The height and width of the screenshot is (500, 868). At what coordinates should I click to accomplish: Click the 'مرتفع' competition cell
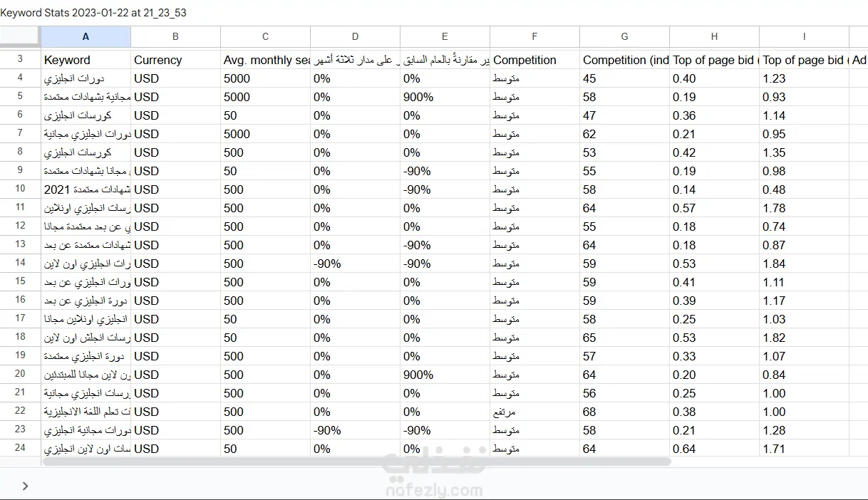tap(534, 412)
